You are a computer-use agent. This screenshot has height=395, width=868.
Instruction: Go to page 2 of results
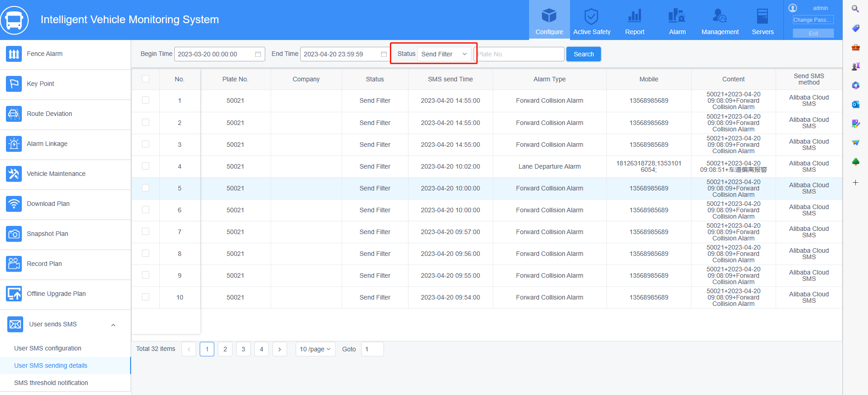(x=225, y=349)
